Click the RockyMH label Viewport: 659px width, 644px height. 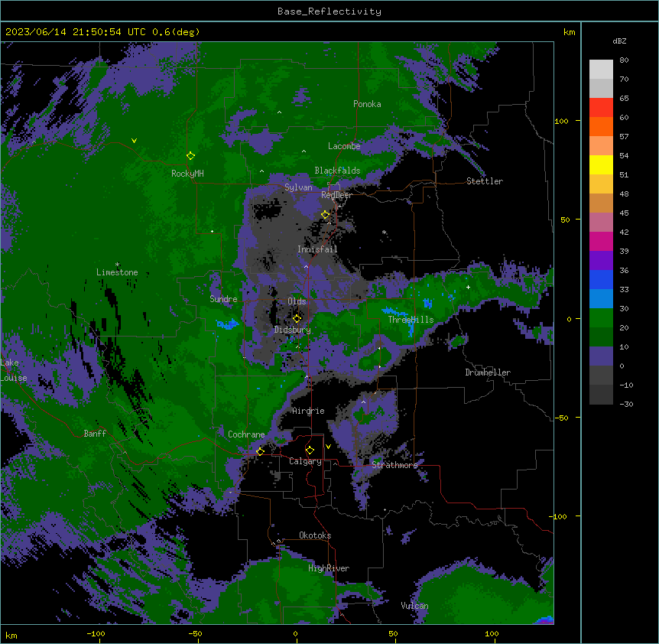(x=187, y=174)
